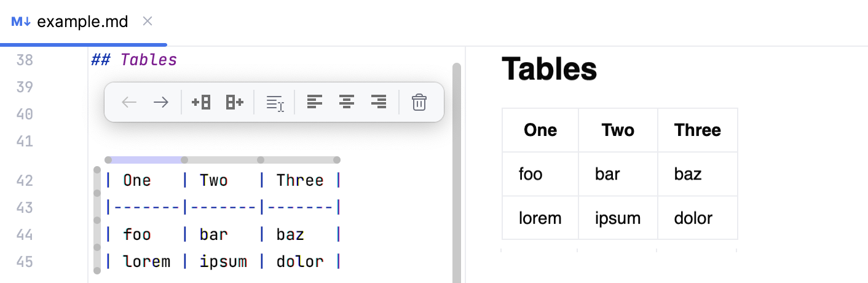This screenshot has height=283, width=868.
Task: Click the '## Tables' heading line in editor
Action: point(134,60)
